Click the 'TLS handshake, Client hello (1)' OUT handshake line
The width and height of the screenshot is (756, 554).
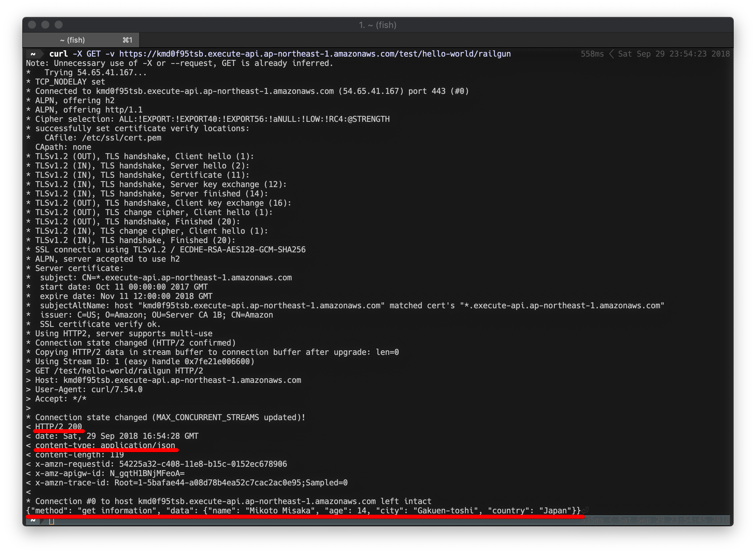(x=140, y=156)
